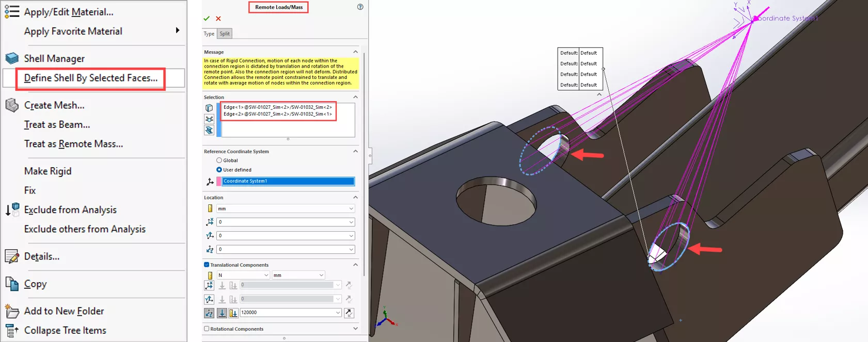Click the view orientation triad
868x342 pixels.
coord(386,318)
